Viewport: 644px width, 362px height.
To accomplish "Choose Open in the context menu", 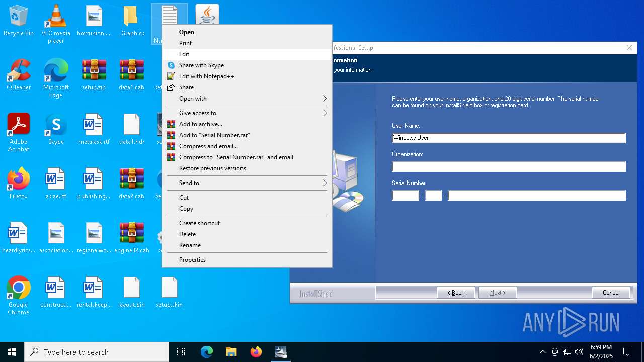I will click(x=247, y=32).
